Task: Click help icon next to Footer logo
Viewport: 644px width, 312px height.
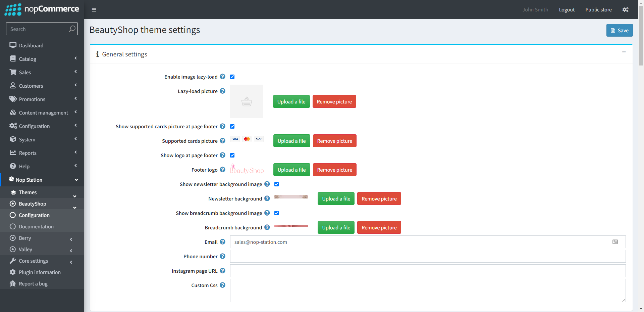Action: coord(222,170)
